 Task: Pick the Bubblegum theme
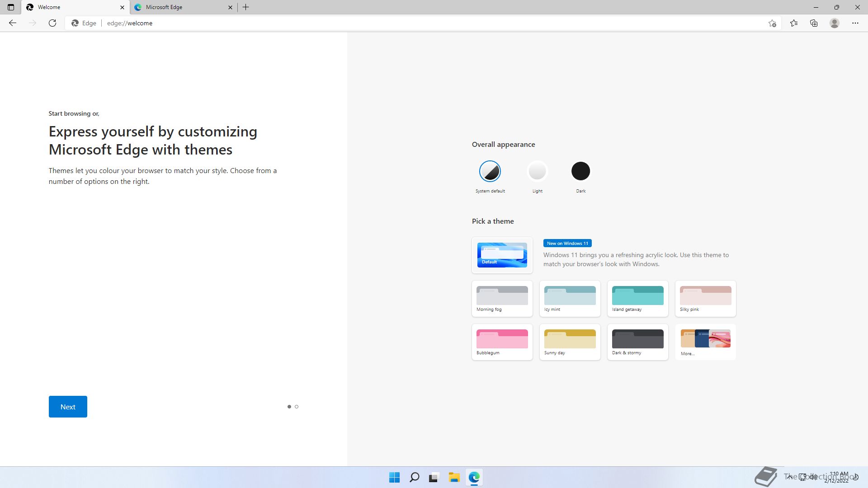pyautogui.click(x=502, y=342)
